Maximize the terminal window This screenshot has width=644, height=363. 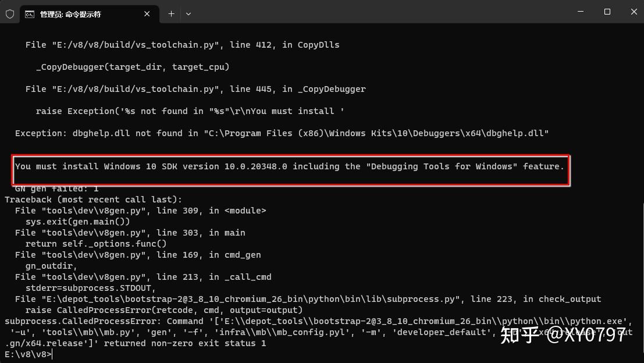pos(607,12)
